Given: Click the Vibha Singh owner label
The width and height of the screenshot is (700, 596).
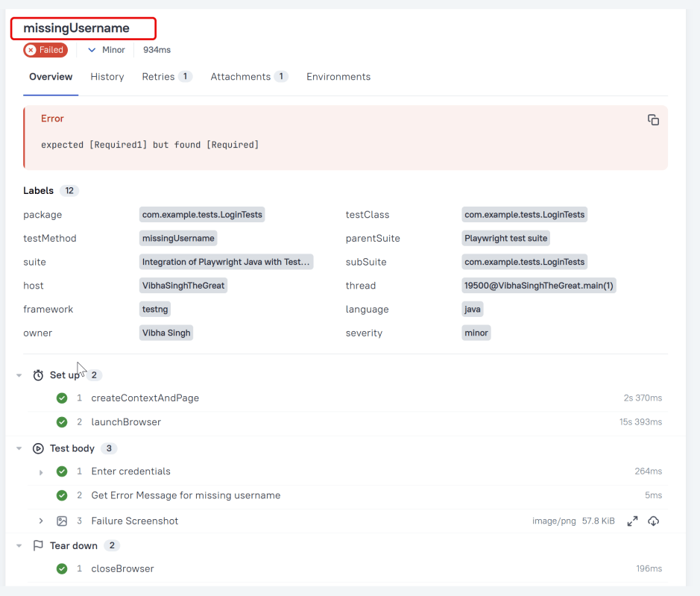Looking at the screenshot, I should coord(166,333).
